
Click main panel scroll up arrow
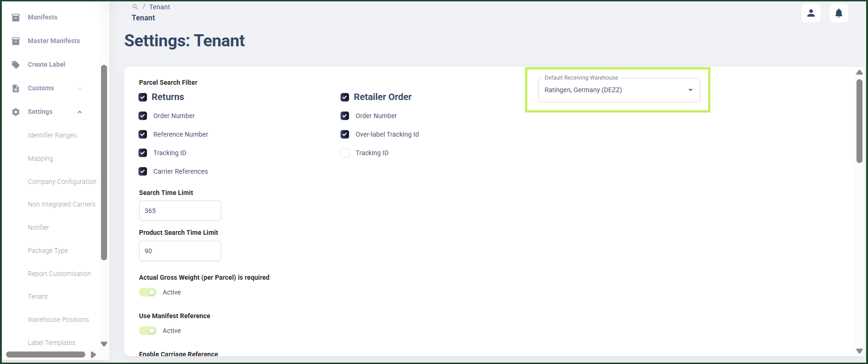click(x=859, y=72)
